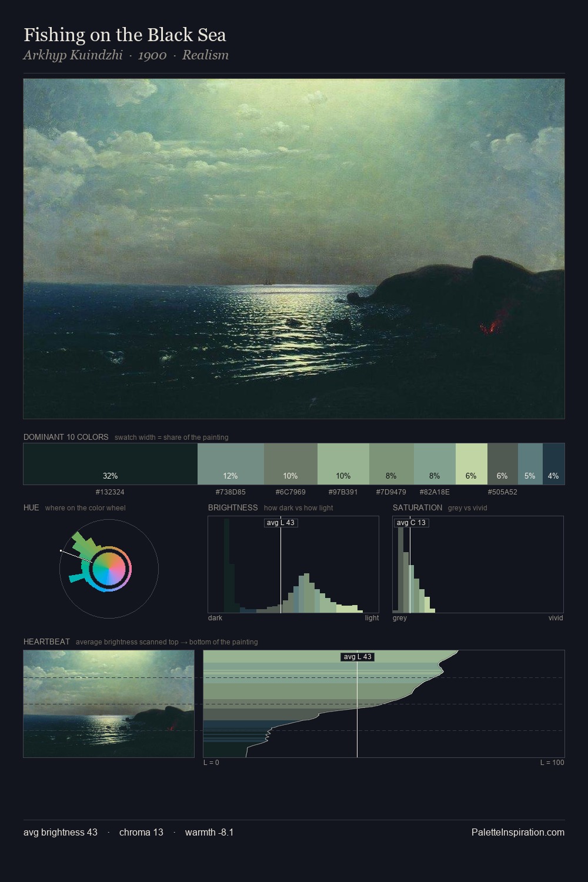Click the dark label under brightness chart
Screen dimensions: 588x882
pyautogui.click(x=215, y=618)
